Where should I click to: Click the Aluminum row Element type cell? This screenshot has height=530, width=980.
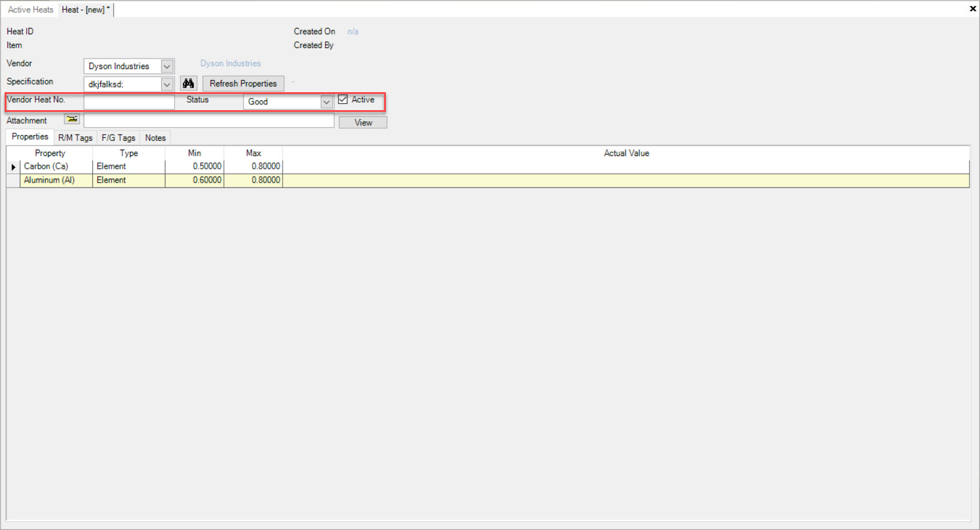(x=129, y=180)
